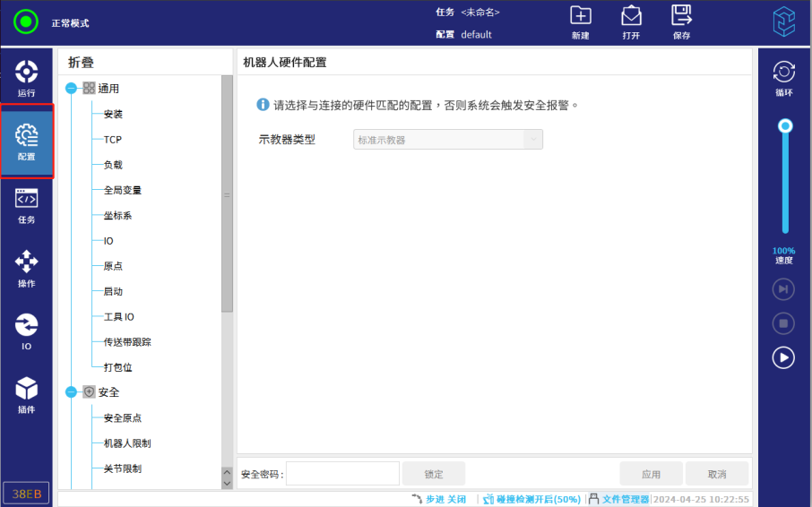812x507 pixels.
Task: Collapse the 安全 (Safety) tree group
Action: (x=72, y=392)
